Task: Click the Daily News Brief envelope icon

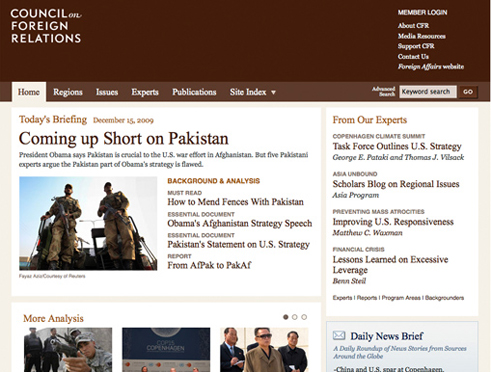Action: (x=339, y=335)
